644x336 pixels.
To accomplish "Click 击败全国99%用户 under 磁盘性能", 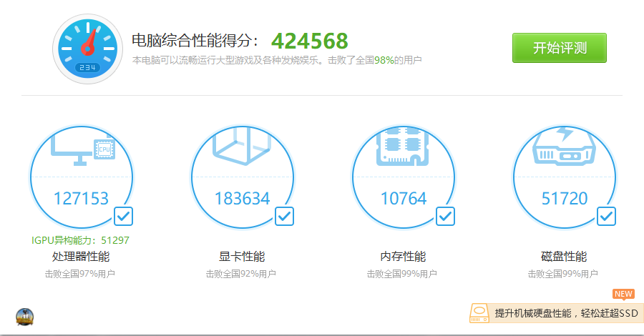I will pyautogui.click(x=563, y=274).
